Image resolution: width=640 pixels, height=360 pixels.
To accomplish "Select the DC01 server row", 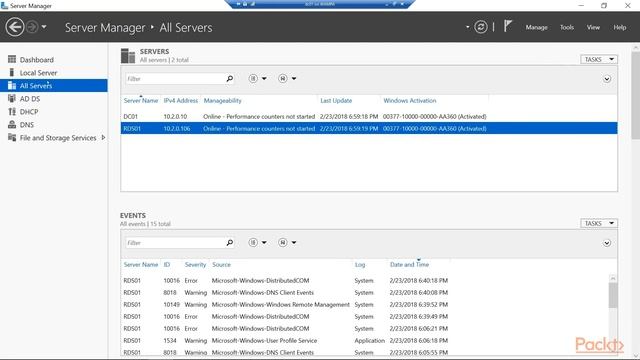I will pos(369,116).
